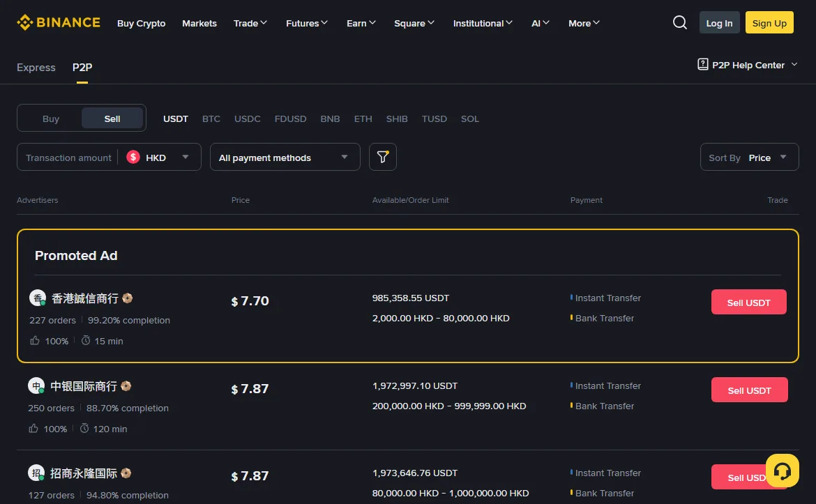
Task: Expand the Square menu
Action: (414, 23)
